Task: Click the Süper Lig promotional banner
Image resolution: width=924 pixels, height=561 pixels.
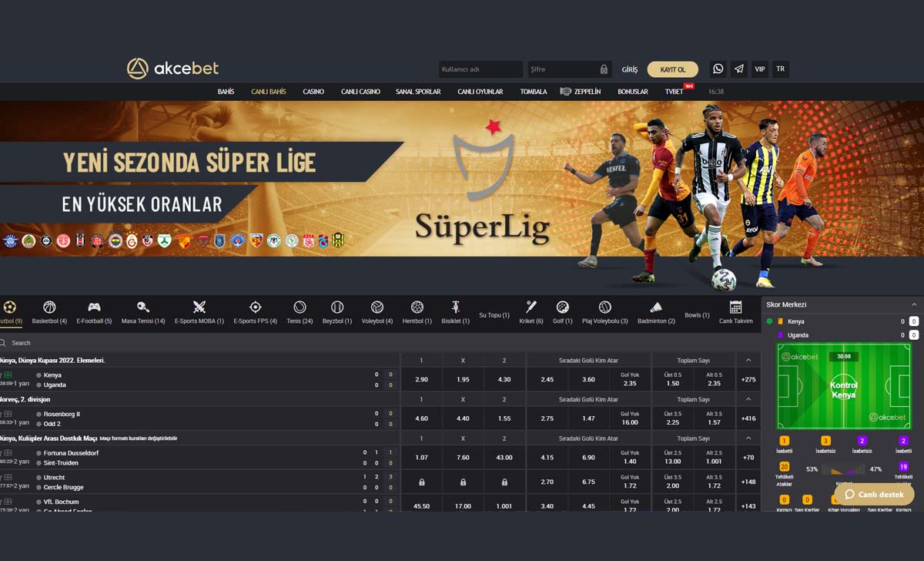Action: (462, 179)
